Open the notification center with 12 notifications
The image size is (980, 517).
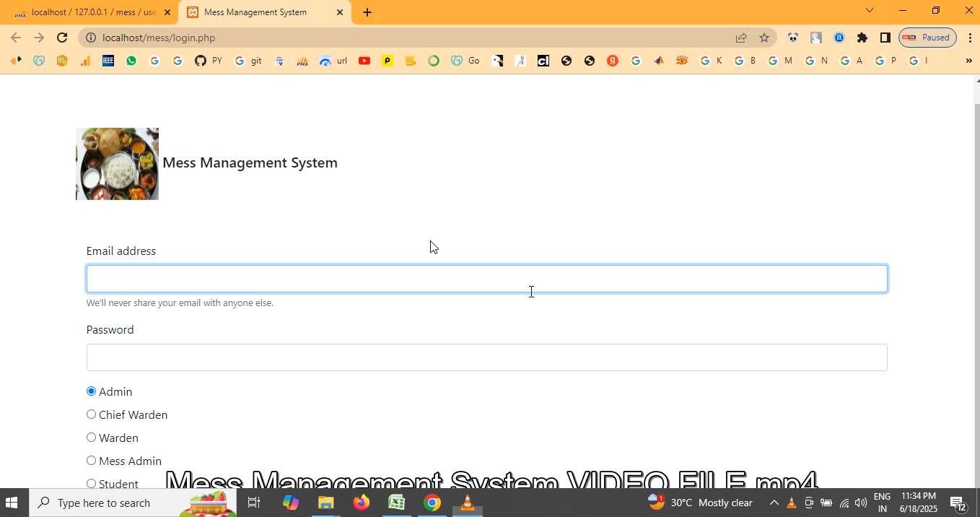coord(958,503)
